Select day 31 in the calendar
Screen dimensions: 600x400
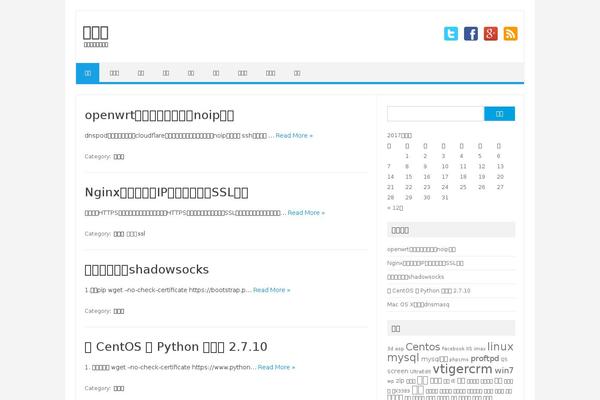(445, 198)
